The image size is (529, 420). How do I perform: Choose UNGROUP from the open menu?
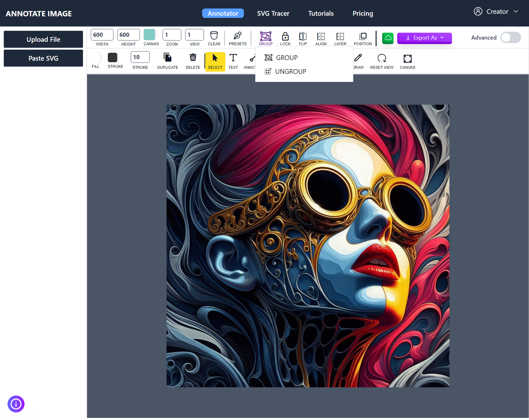[x=290, y=71]
